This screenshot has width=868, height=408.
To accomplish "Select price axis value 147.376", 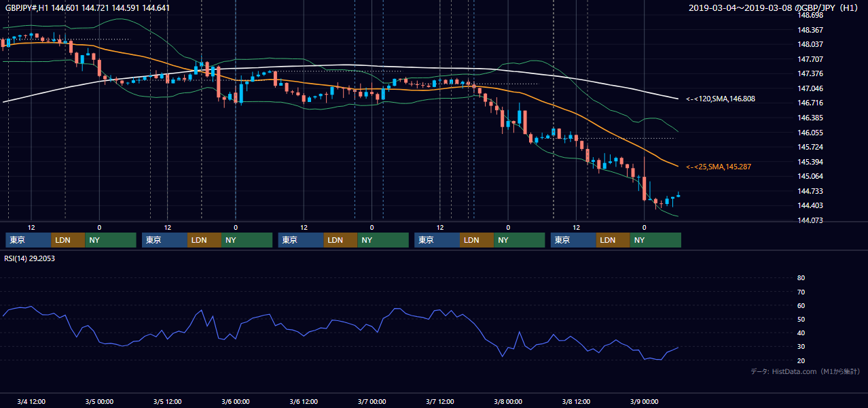I will pos(810,73).
